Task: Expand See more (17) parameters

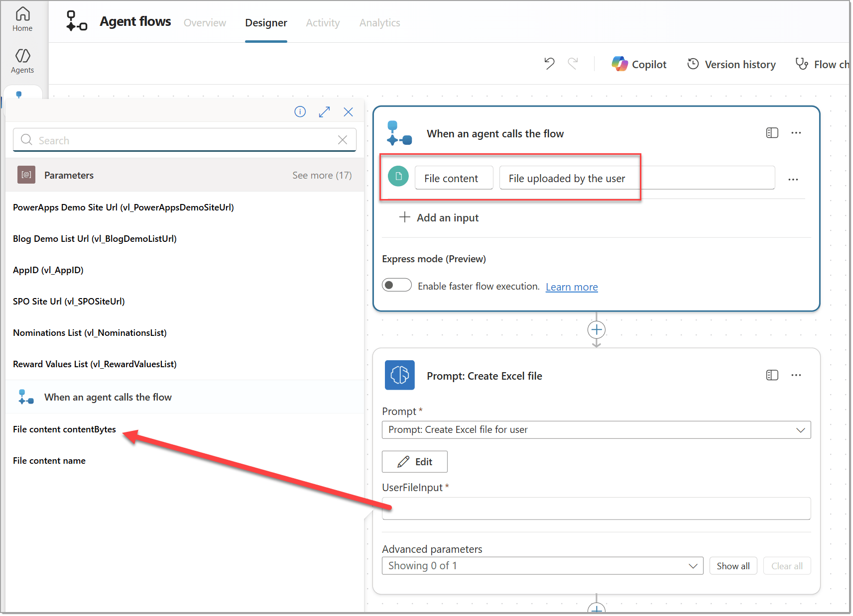Action: click(x=322, y=175)
